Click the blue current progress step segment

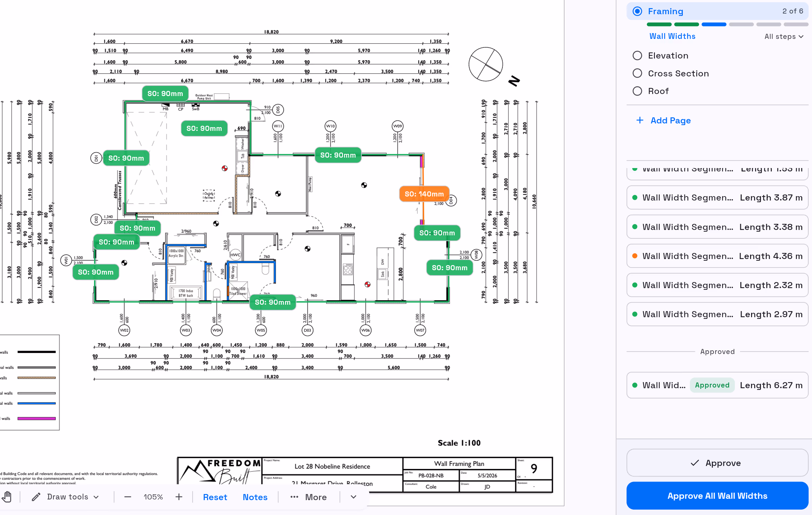[x=714, y=24]
